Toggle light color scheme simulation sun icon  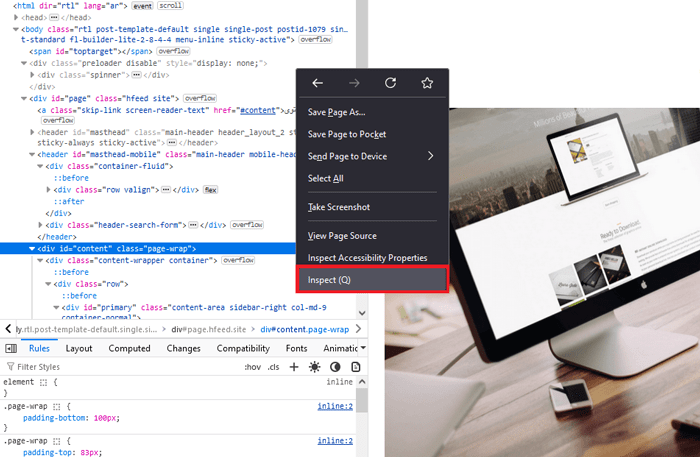click(314, 367)
